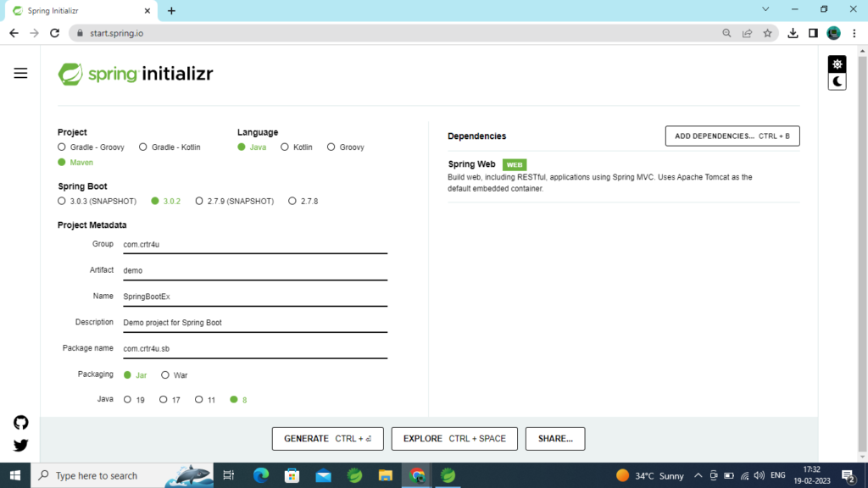Select Java version 8
The height and width of the screenshot is (488, 868).
238,400
